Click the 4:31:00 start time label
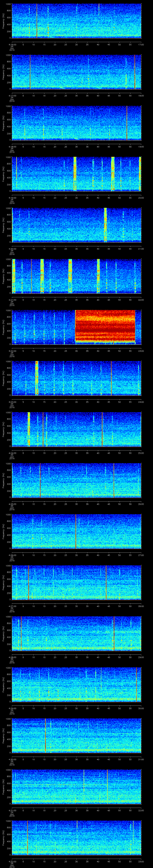Viewport: 153px width, 868px height. click(x=12, y=810)
